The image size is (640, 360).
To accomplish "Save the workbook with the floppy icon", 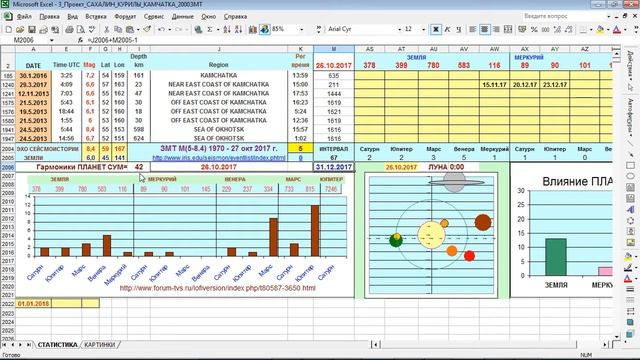I will click(31, 29).
